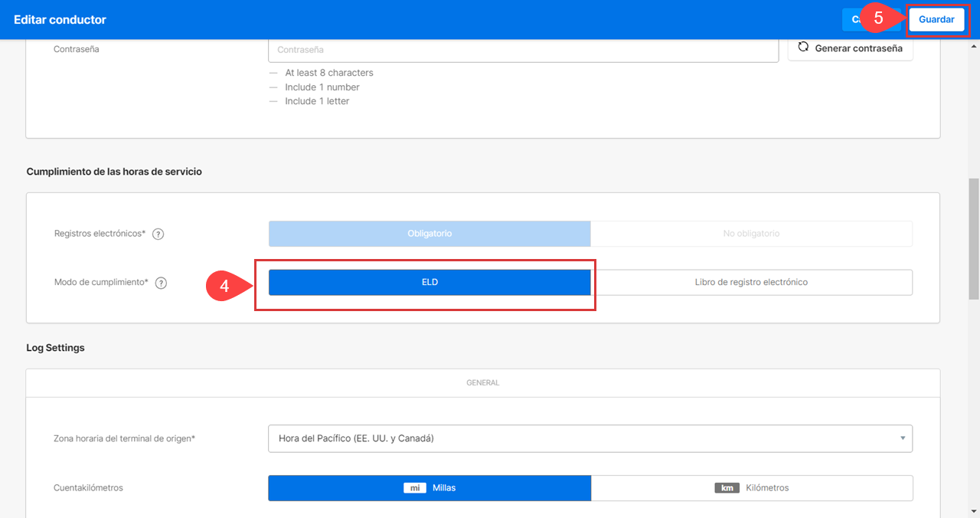Click inside the Contraseña input field
Viewport: 980px width, 518px height.
point(523,49)
